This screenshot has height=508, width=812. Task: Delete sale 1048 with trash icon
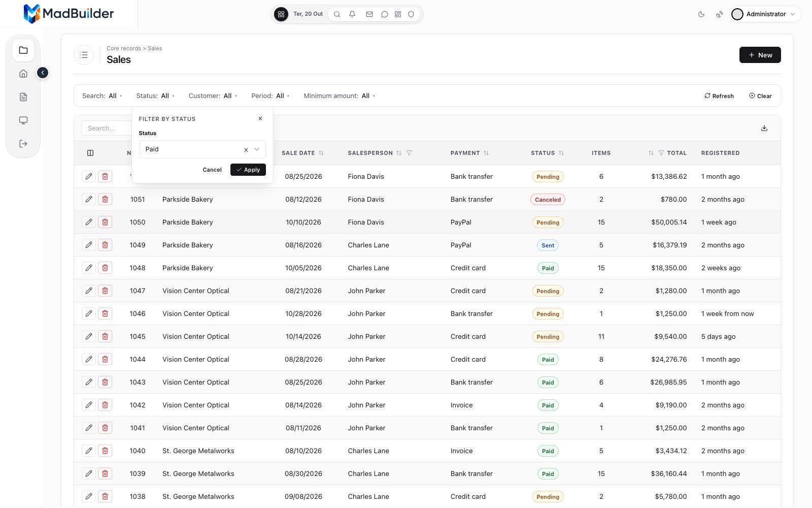coord(105,268)
